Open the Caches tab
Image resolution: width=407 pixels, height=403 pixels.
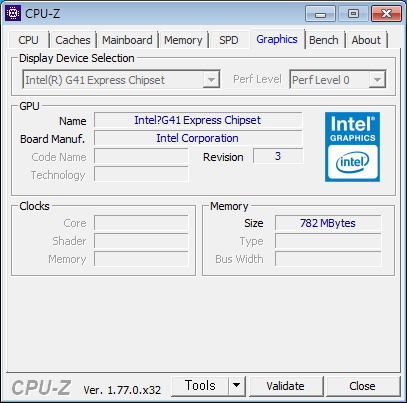pos(73,40)
